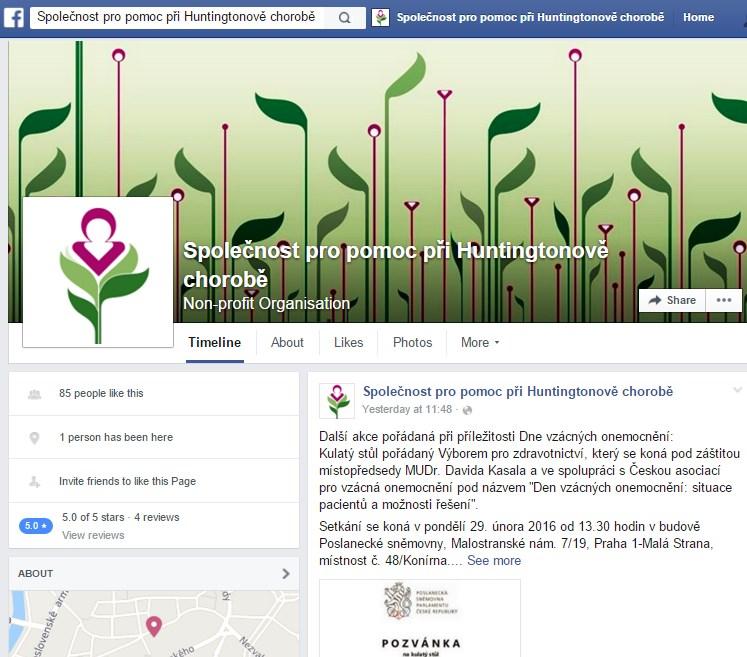Open the map preview

tap(154, 624)
